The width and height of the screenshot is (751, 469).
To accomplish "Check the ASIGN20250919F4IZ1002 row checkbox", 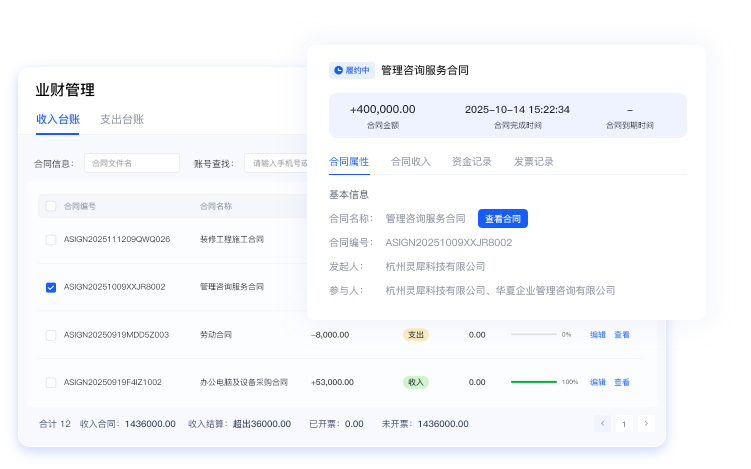I will coord(51,382).
